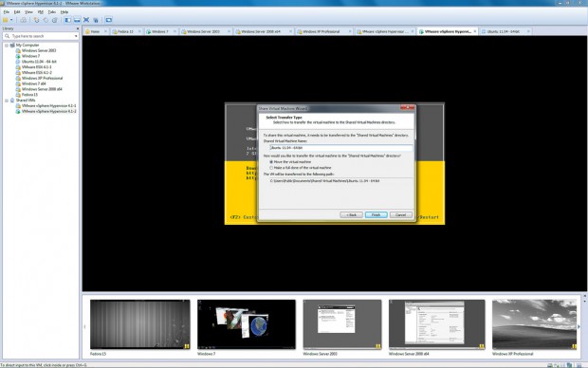
Task: Click the search magnifier icon in Library
Action: [7, 36]
